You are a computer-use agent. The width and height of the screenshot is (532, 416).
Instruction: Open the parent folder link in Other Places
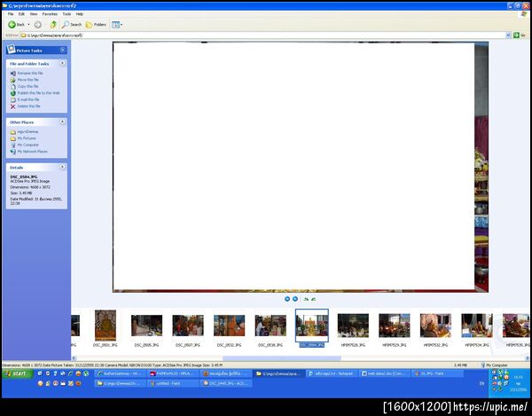point(27,131)
